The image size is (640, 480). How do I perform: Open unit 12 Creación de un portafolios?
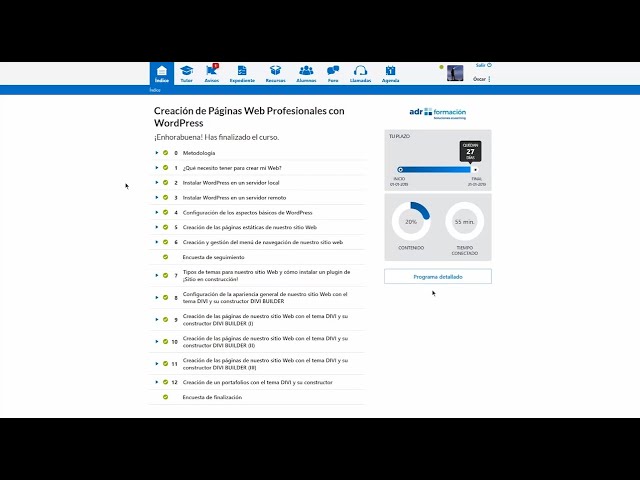click(x=258, y=382)
